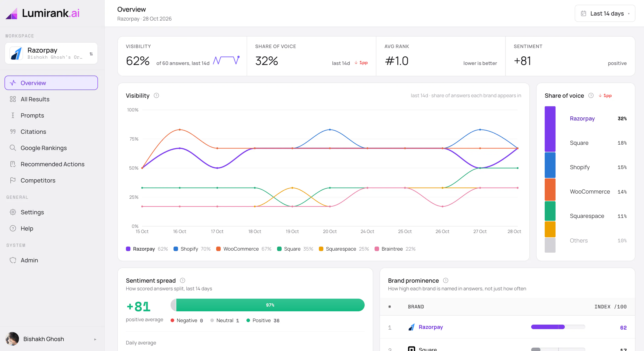This screenshot has width=644, height=351.
Task: Click the info icon beside Brand prominence
Action: pyautogui.click(x=445, y=280)
